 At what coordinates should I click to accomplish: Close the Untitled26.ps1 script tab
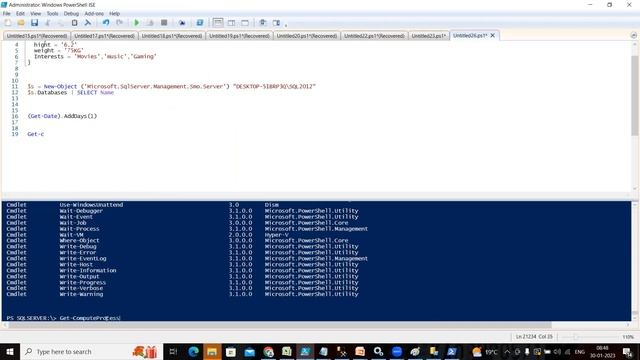click(493, 36)
